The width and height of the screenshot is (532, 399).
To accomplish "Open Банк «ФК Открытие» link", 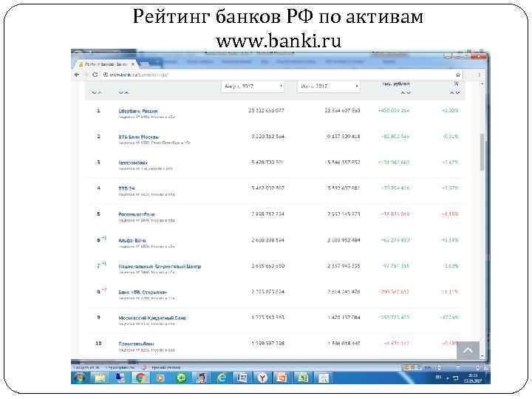I will [x=143, y=292].
